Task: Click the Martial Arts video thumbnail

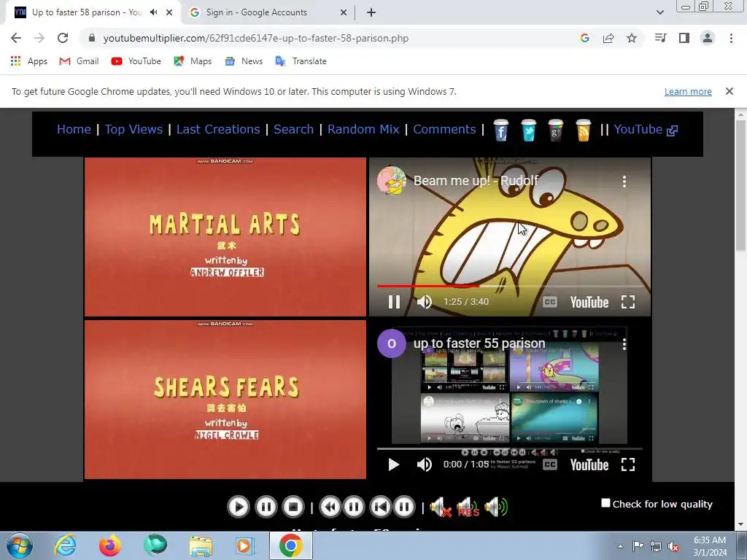Action: point(225,237)
